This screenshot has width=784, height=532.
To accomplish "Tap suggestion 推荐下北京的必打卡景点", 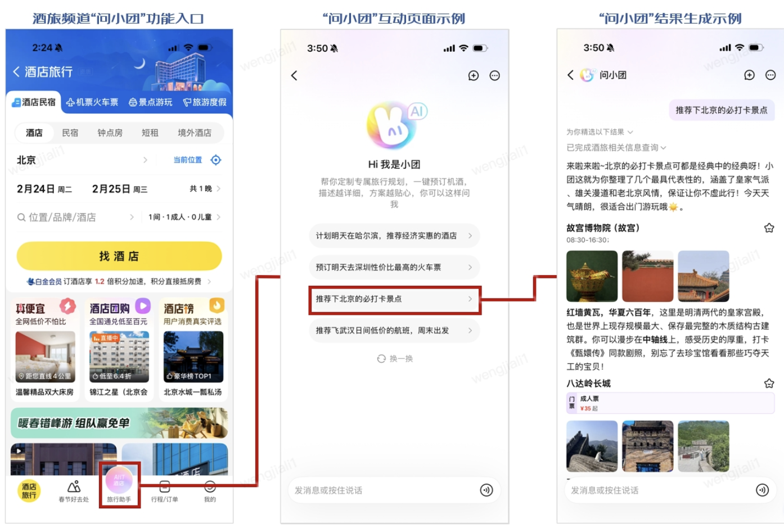I will pos(395,300).
